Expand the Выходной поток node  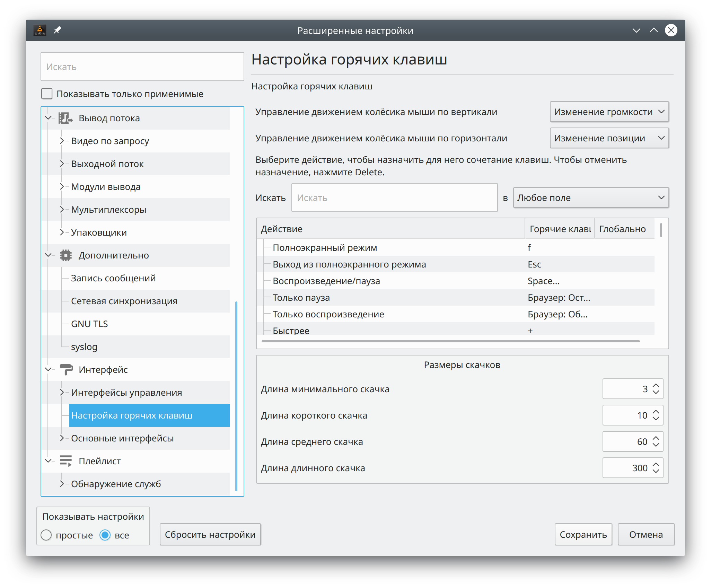(62, 164)
